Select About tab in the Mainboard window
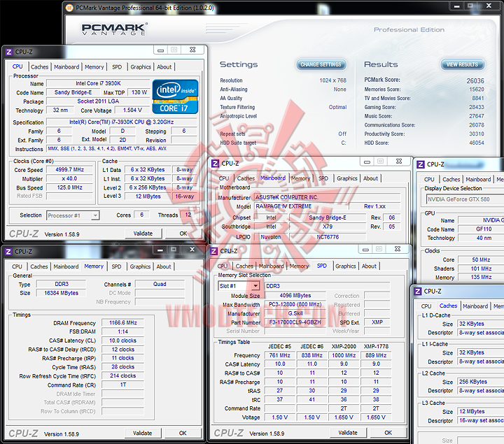Screen dimensions: 504x444 pos(370,178)
